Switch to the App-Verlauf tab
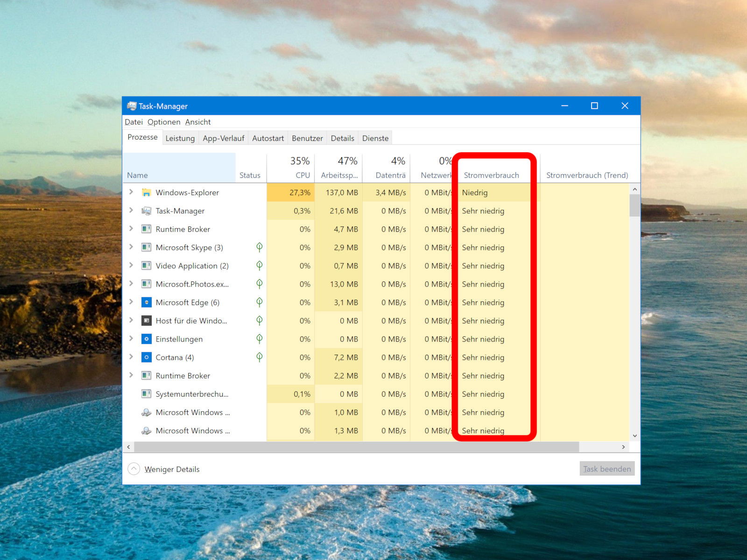747x560 pixels. 223,138
